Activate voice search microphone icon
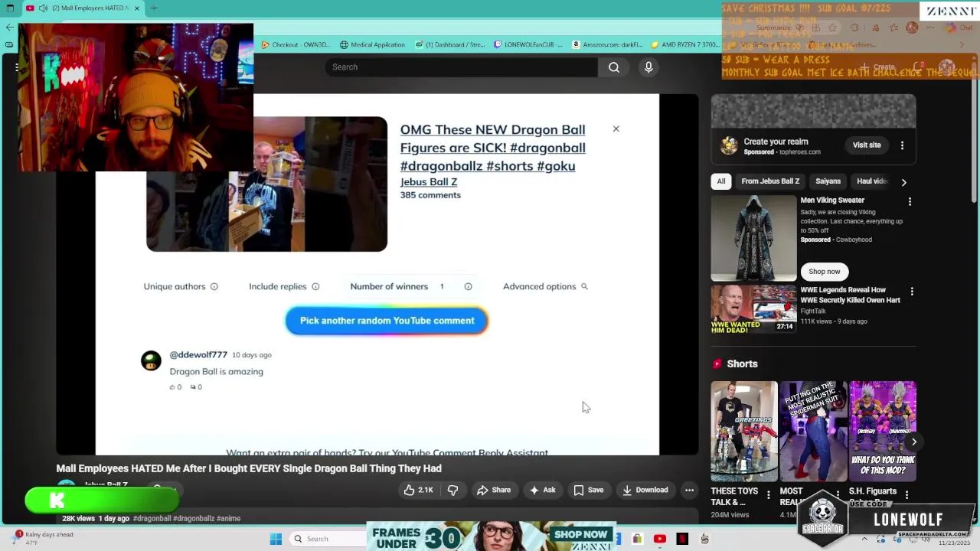Image resolution: width=980 pixels, height=551 pixels. click(x=648, y=67)
